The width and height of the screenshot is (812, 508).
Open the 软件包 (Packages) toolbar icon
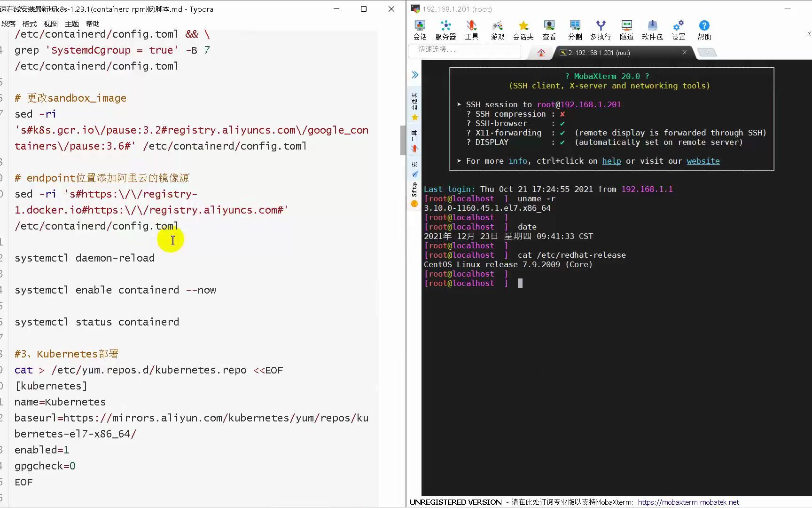[x=652, y=30]
